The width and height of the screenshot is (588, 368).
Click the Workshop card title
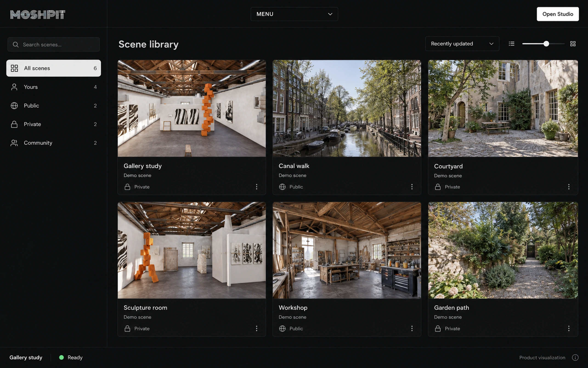[293, 308]
